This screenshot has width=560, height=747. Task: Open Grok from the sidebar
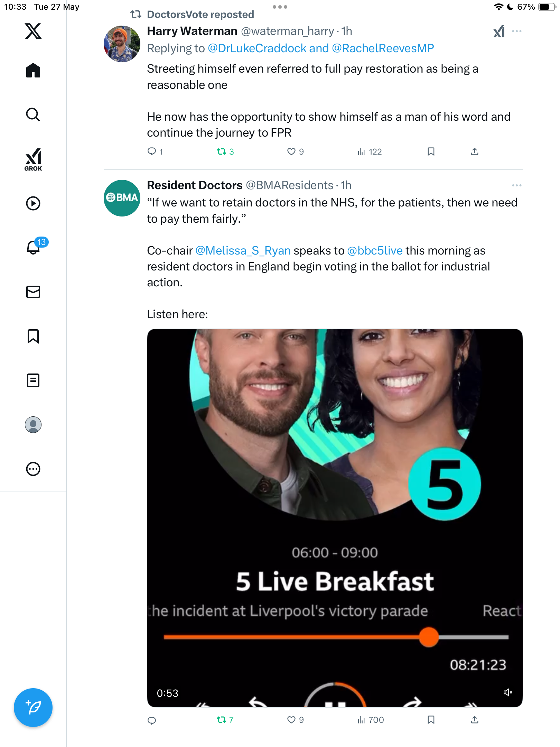33,159
